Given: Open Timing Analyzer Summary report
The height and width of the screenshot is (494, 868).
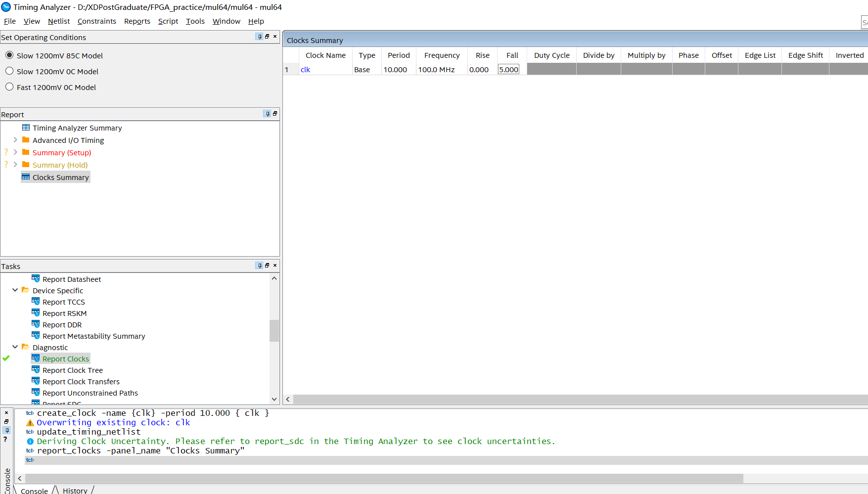Looking at the screenshot, I should (77, 128).
